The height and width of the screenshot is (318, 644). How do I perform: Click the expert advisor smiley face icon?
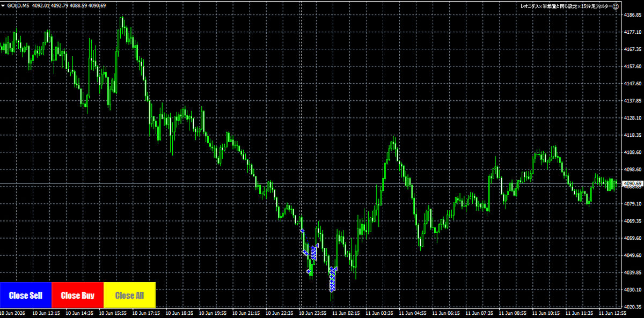tap(616, 6)
